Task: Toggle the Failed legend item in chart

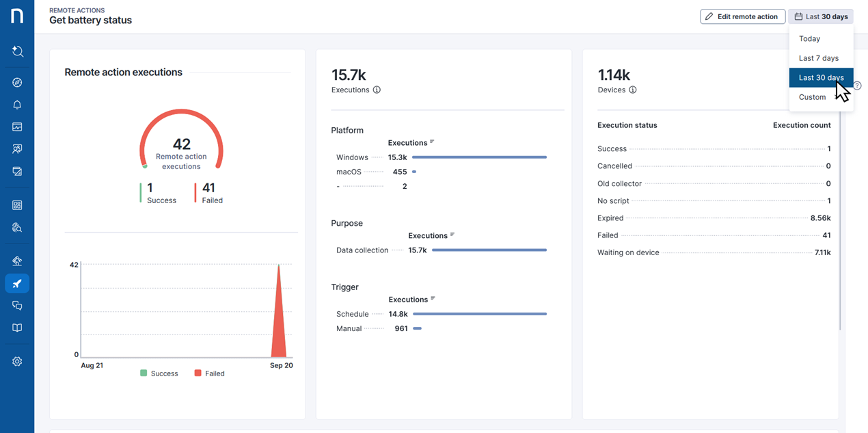Action: (209, 373)
